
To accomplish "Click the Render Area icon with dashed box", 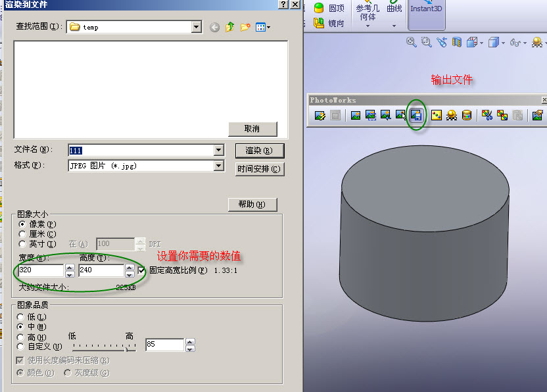I will click(371, 115).
